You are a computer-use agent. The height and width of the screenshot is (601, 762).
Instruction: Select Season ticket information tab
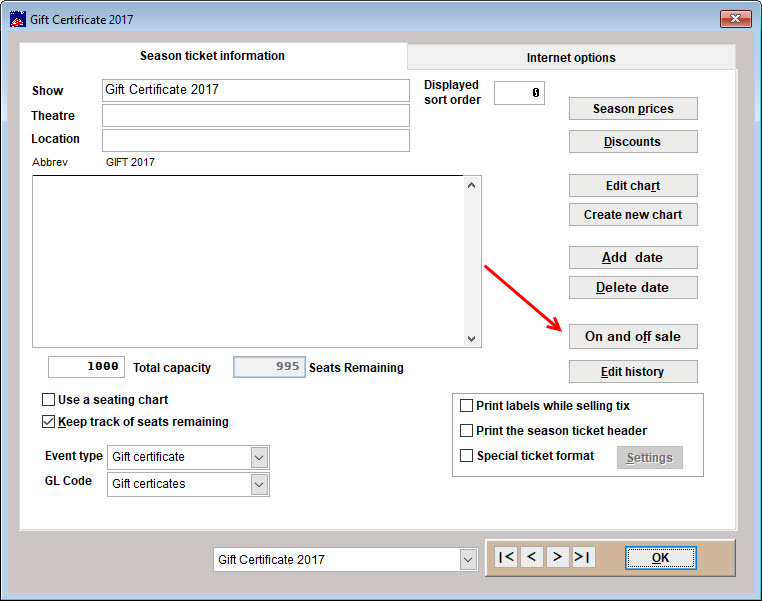pos(212,56)
